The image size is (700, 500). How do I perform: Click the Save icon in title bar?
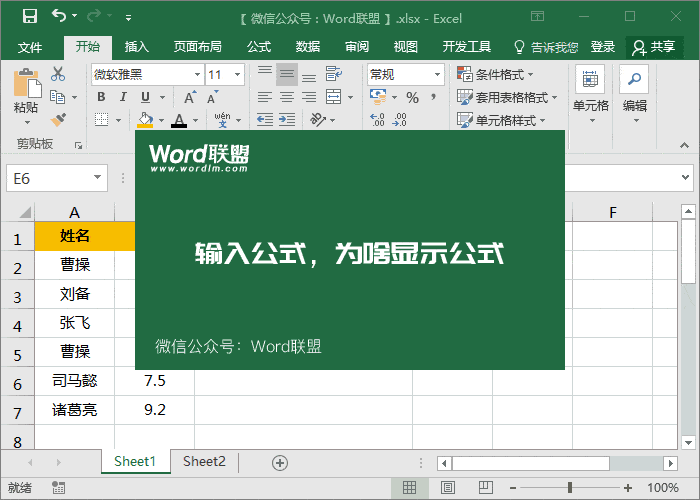(x=29, y=16)
